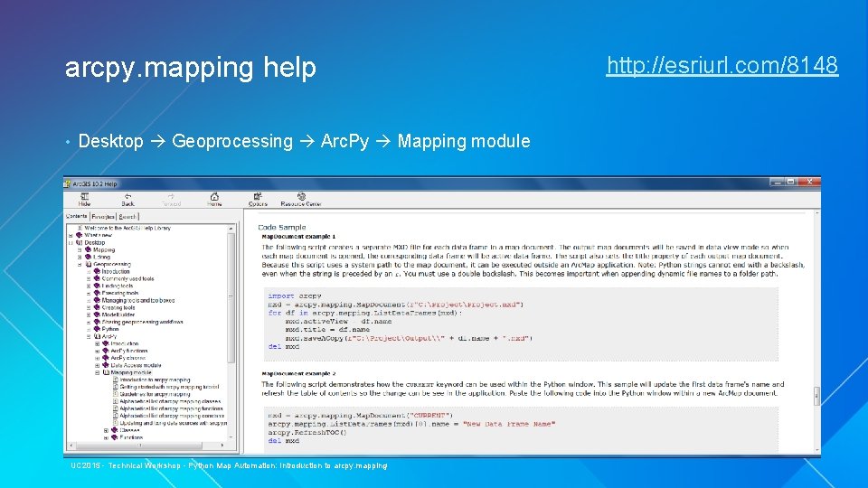The image size is (868, 488).
Task: Go back using the Back arrow icon
Action: (127, 196)
